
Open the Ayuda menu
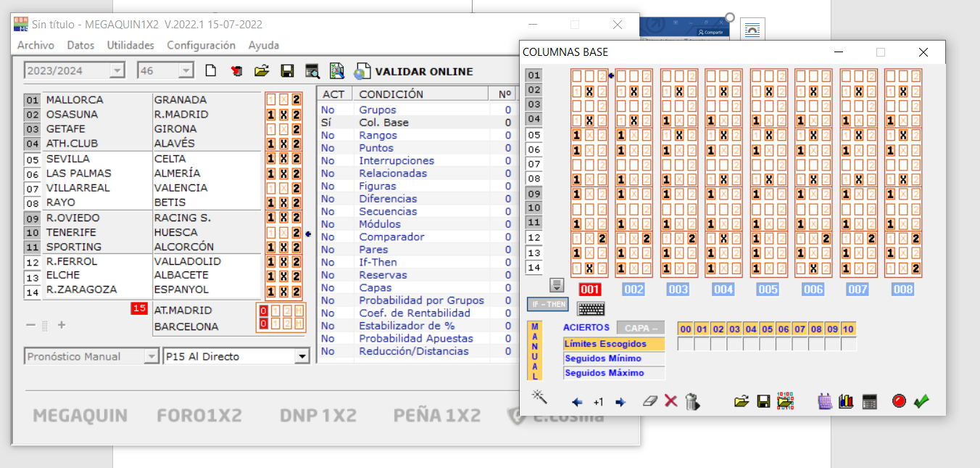[x=264, y=45]
